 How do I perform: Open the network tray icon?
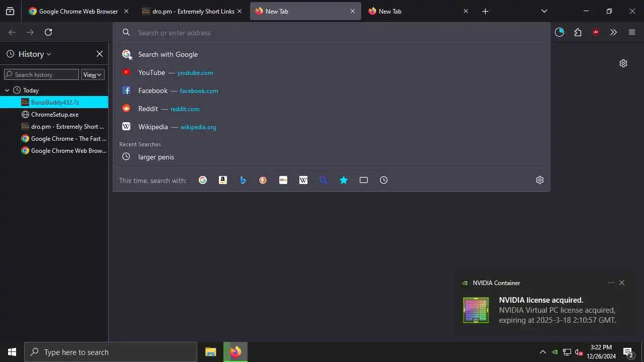(x=567, y=352)
